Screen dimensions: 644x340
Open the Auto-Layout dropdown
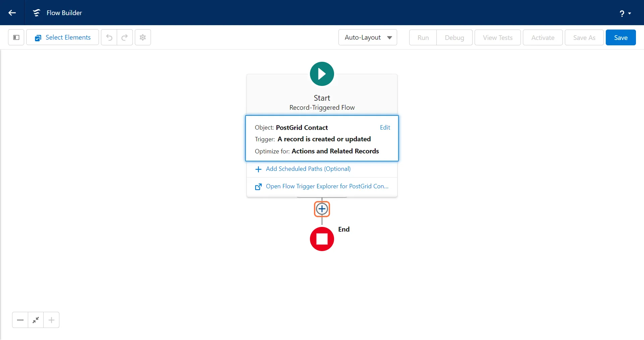pos(368,37)
